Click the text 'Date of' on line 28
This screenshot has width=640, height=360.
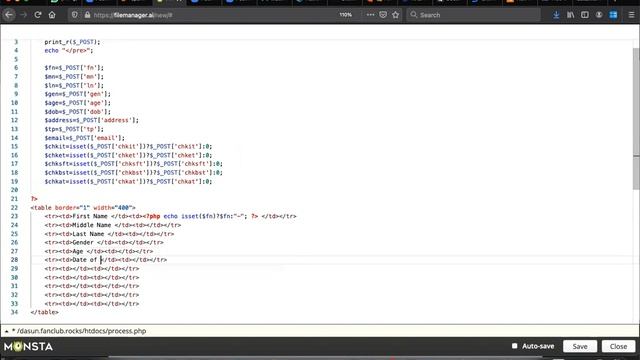[84, 260]
